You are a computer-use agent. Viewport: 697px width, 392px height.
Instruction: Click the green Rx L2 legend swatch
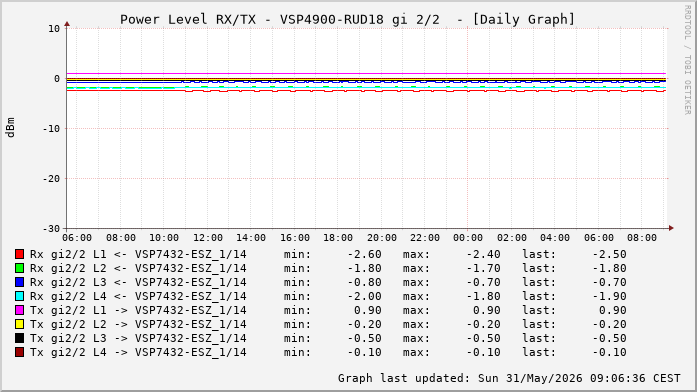(19, 268)
